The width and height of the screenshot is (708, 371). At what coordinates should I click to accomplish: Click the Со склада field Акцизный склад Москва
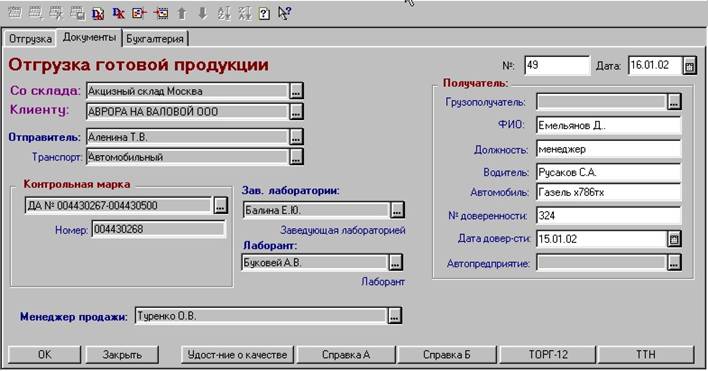tap(187, 91)
